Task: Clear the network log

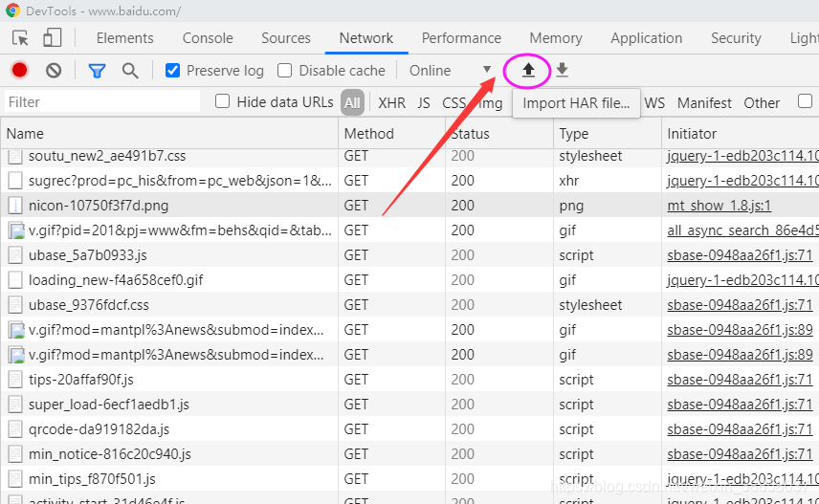Action: (54, 70)
